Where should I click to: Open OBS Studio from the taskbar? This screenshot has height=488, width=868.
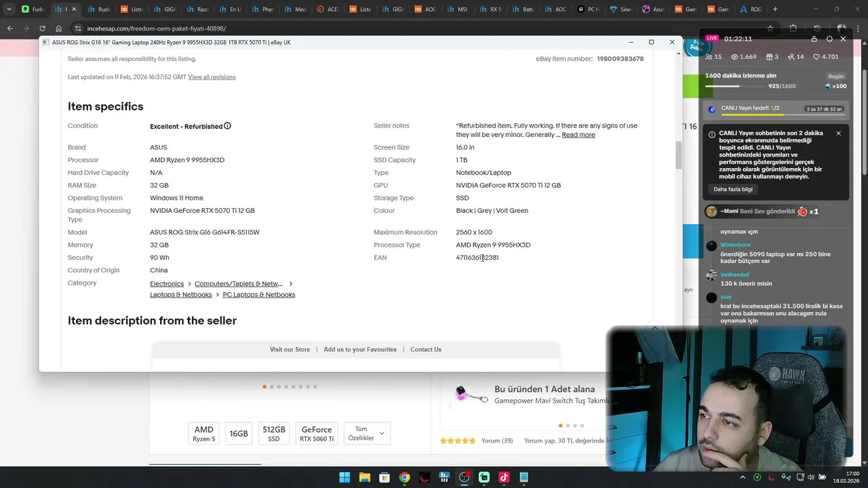(x=465, y=477)
